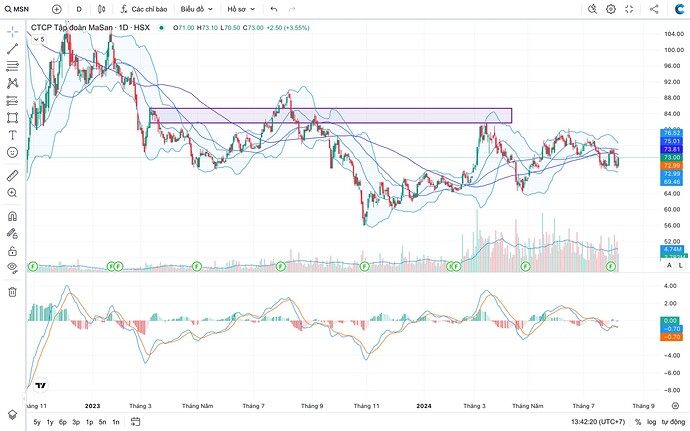Select the crosshair cursor tool
The image size is (690, 431).
pyautogui.click(x=13, y=31)
